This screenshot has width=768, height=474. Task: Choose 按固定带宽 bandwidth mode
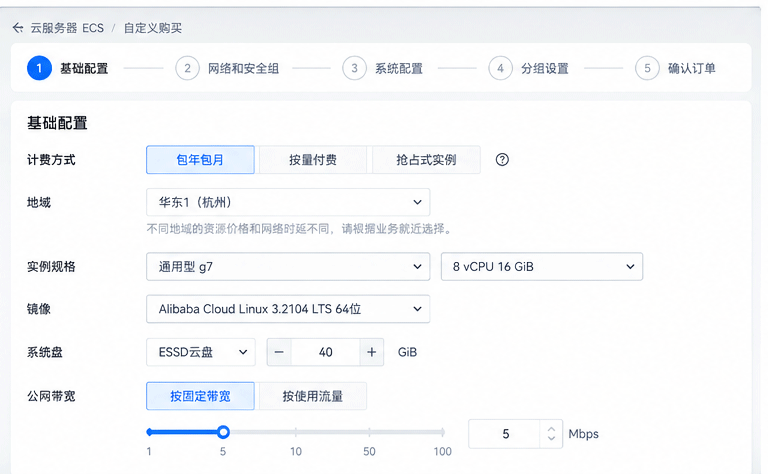[x=200, y=396]
